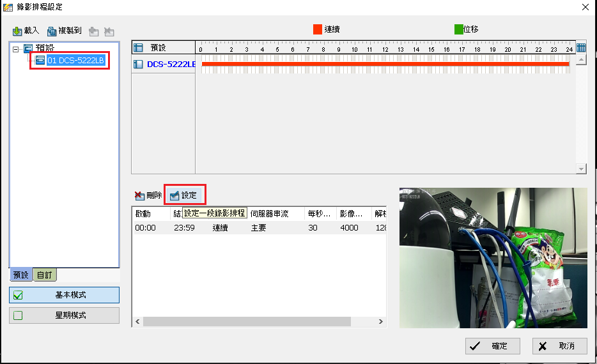Click the greyed remove-schedule folder icon
Image resolution: width=597 pixels, height=364 pixels.
coord(109,31)
